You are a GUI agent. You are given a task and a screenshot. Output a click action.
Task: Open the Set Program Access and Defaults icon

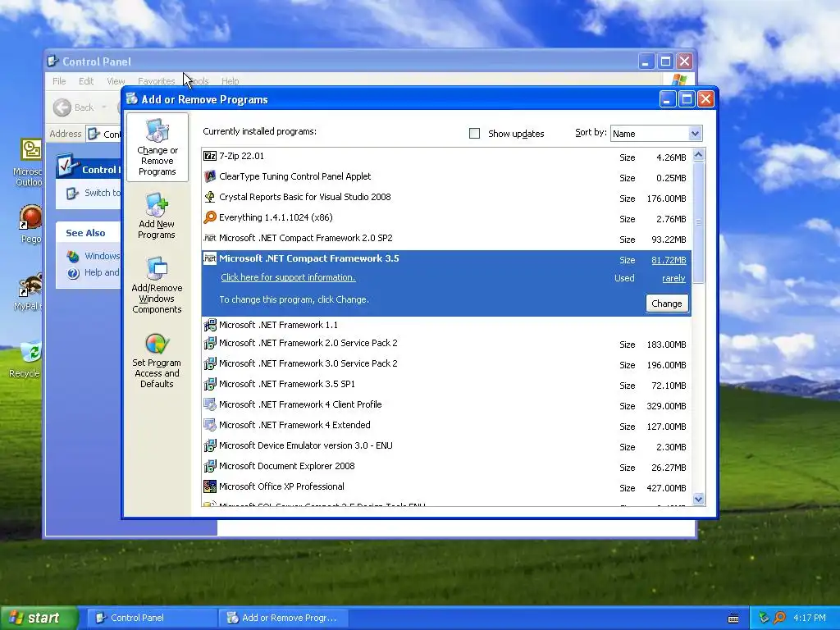(157, 344)
